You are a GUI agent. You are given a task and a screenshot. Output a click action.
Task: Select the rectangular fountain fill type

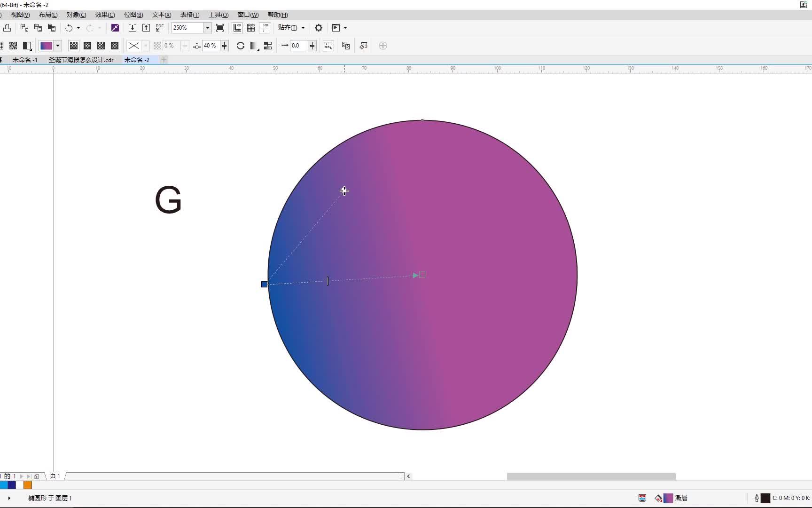(115, 46)
